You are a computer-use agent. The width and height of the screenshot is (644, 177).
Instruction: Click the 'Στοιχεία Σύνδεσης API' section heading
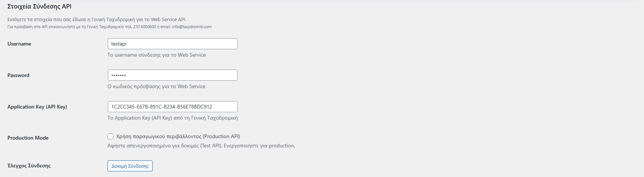pos(39,6)
